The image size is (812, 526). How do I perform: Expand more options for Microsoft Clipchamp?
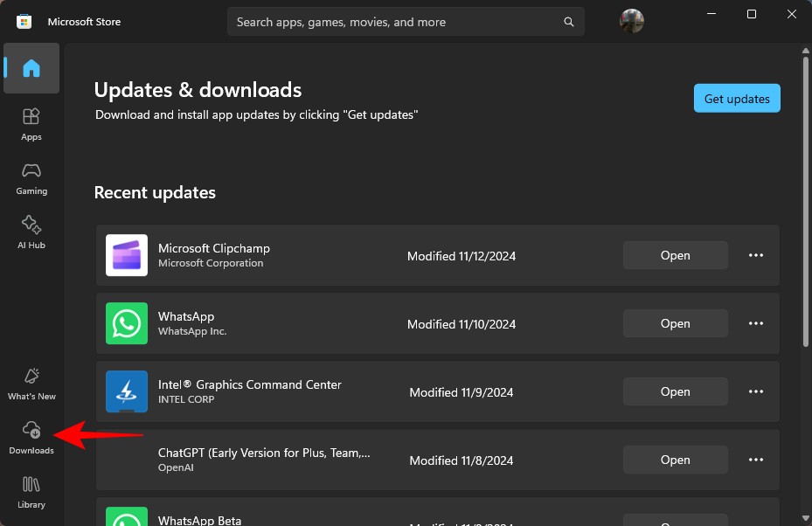pos(756,256)
